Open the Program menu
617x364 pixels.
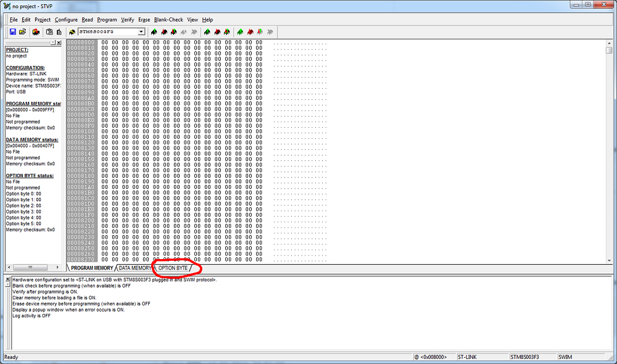click(x=107, y=20)
